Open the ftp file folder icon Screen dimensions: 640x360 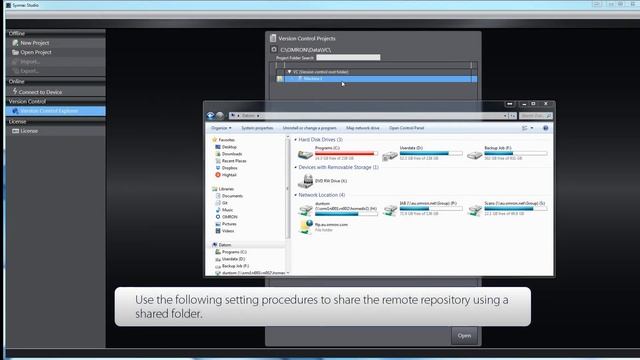pyautogui.click(x=306, y=227)
